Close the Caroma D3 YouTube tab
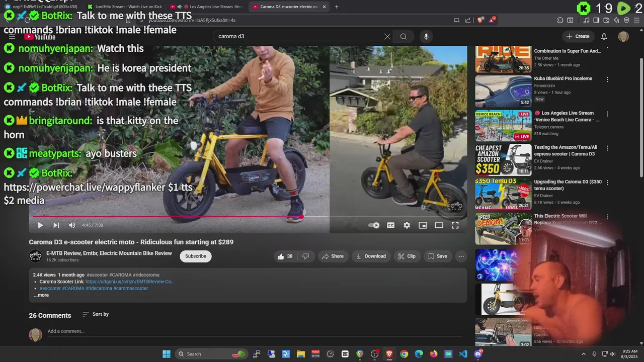This screenshot has width=644, height=362. tap(324, 7)
